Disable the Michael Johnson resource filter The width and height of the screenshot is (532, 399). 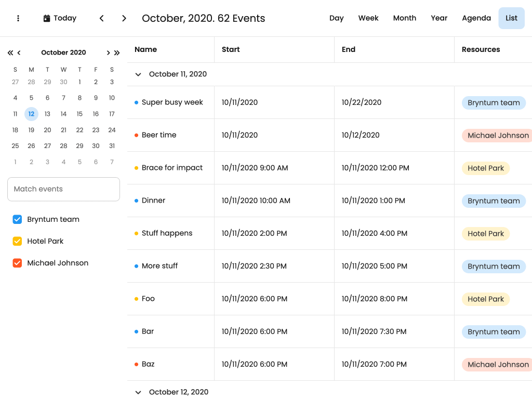pyautogui.click(x=17, y=263)
